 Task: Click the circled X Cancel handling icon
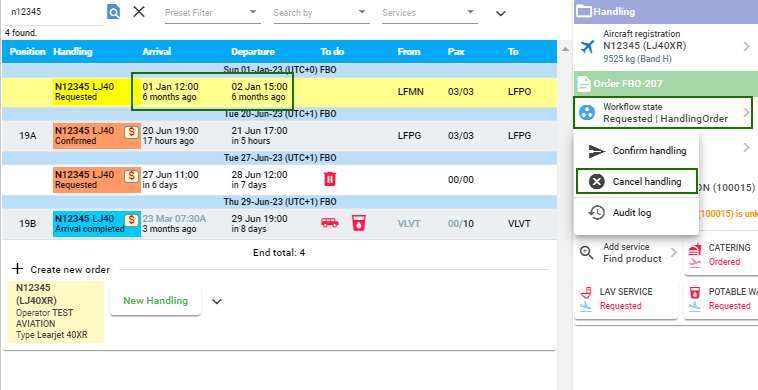pos(597,182)
